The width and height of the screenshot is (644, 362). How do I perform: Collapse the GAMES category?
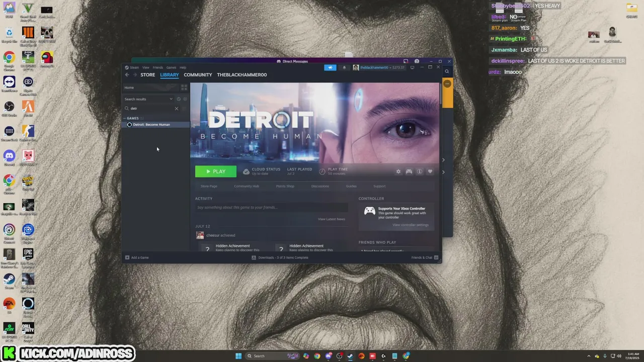click(132, 118)
